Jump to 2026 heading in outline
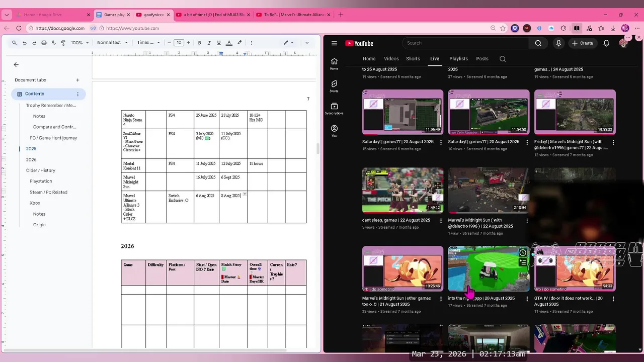The image size is (644, 362). coord(31,159)
